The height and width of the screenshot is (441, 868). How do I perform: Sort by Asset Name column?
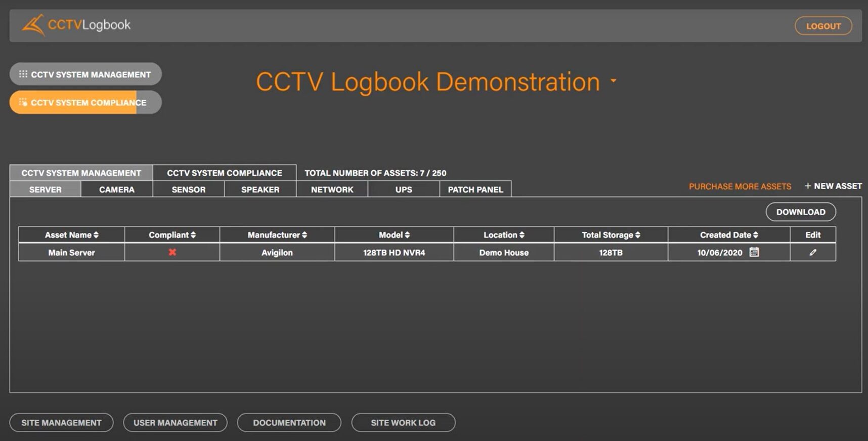click(71, 235)
